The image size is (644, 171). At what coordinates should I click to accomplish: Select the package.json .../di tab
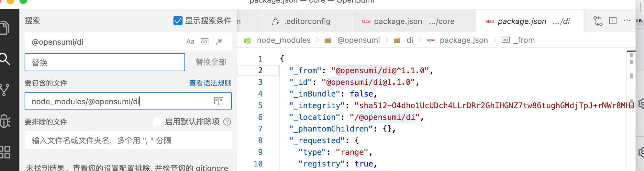coord(529,21)
